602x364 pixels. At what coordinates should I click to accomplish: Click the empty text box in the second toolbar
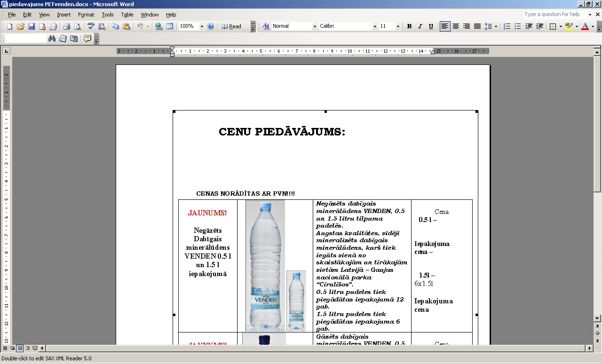[25, 39]
